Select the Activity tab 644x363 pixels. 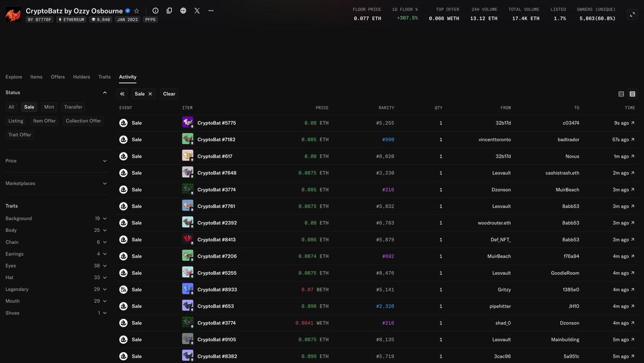click(x=128, y=77)
